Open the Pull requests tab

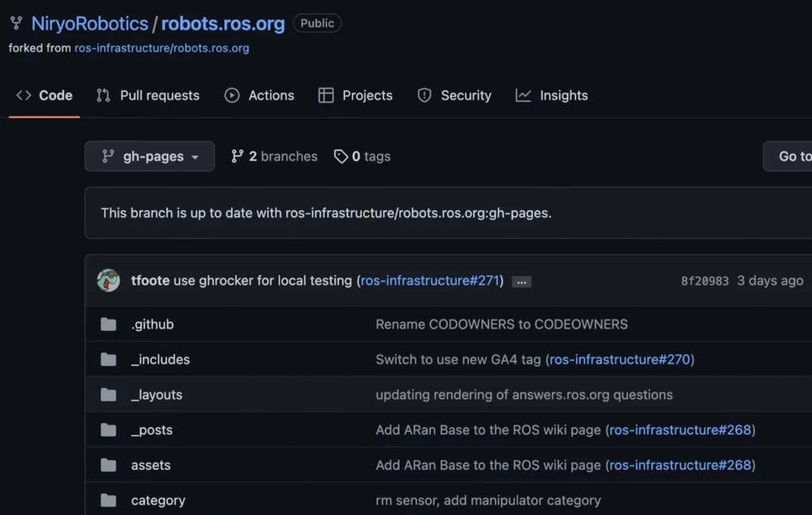coord(147,95)
